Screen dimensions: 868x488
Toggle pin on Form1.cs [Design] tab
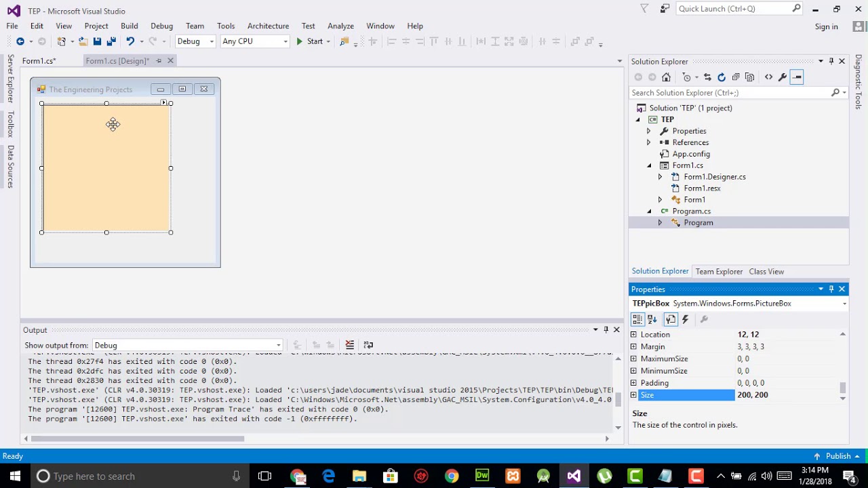pos(159,61)
